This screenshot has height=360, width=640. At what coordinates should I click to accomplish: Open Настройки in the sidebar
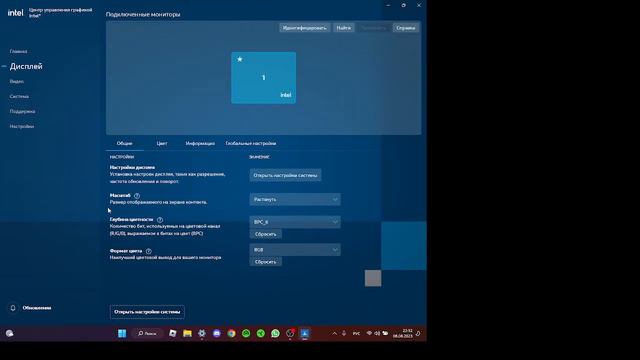coord(22,127)
